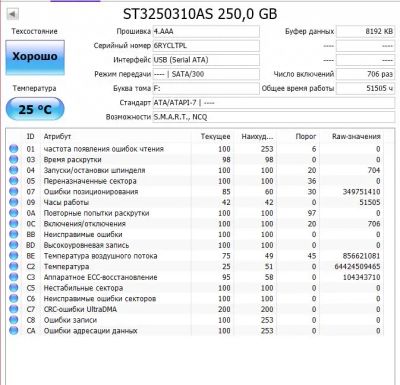This screenshot has height=385, width=400.
Task: Click the Атрибут column header
Action: 57,136
